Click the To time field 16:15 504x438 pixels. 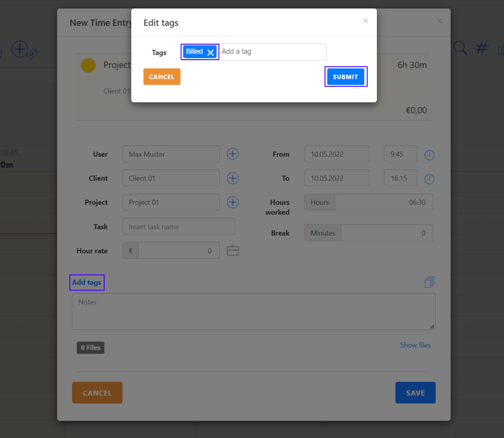401,178
